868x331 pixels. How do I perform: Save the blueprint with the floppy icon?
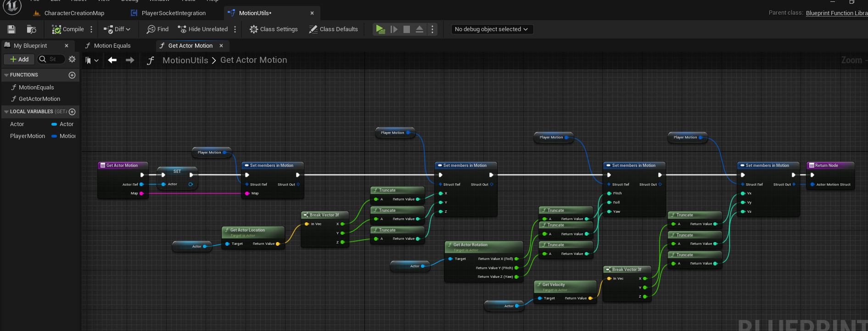point(11,29)
